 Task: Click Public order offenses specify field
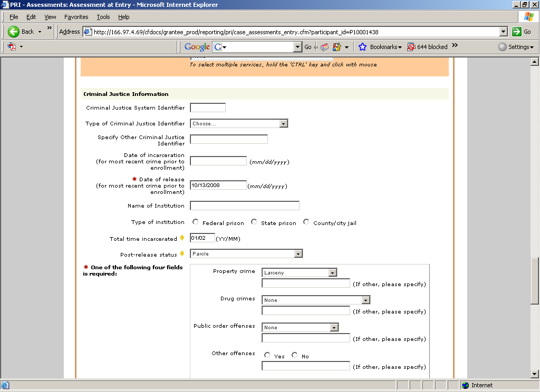(306, 338)
